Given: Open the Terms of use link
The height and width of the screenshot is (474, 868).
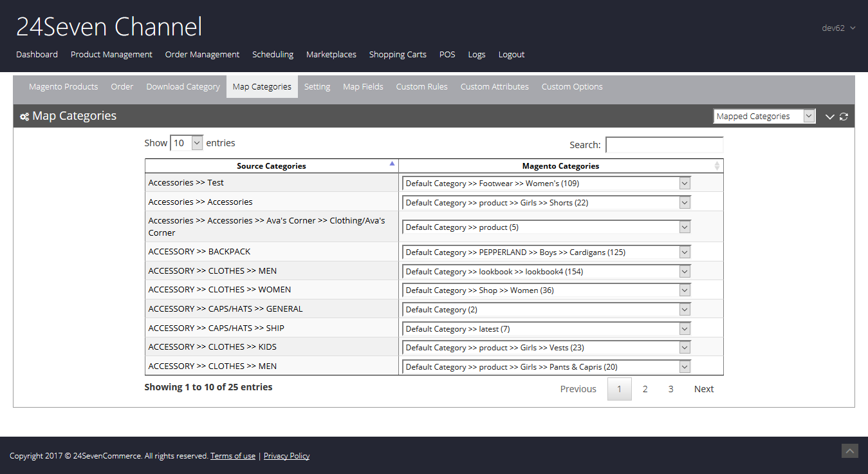Looking at the screenshot, I should coord(232,456).
